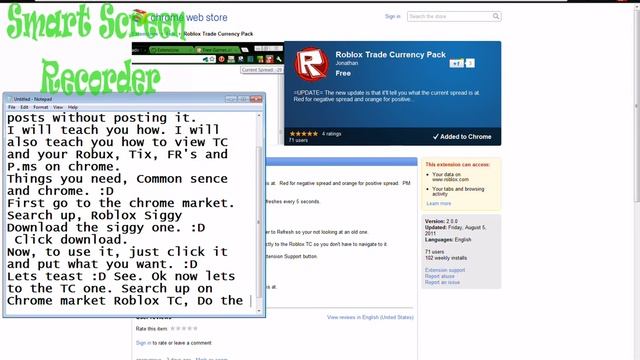Click Learn more under extension permissions

438,203
